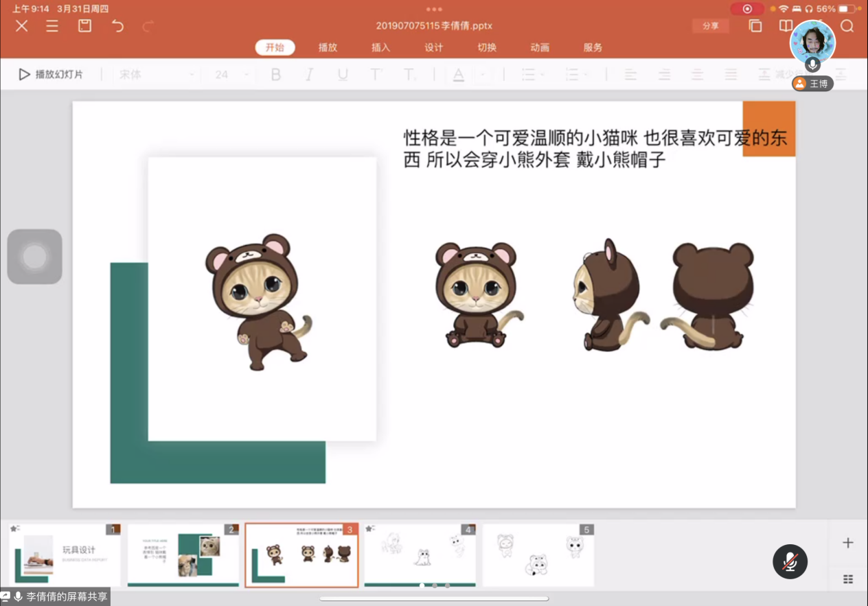Screen dimensions: 868x606
Task: Open the multi-window icon beside 分享
Action: (755, 26)
